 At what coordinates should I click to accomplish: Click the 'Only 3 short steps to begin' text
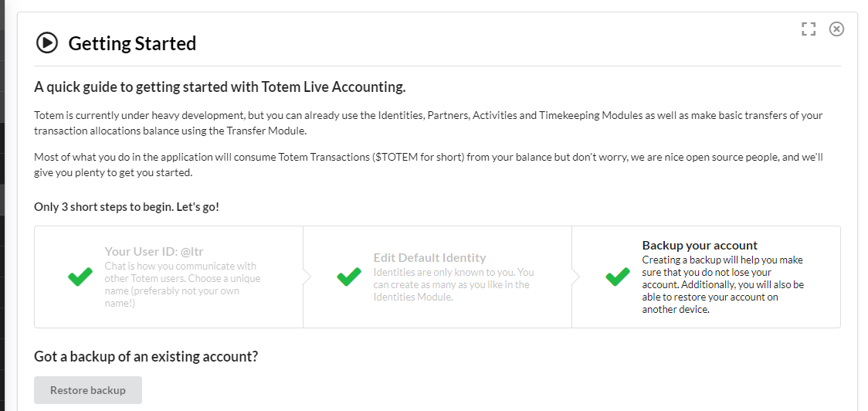click(x=127, y=207)
